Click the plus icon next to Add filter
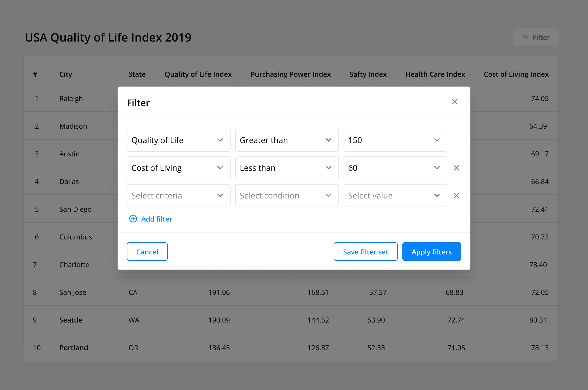Image resolution: width=588 pixels, height=390 pixels. point(133,219)
